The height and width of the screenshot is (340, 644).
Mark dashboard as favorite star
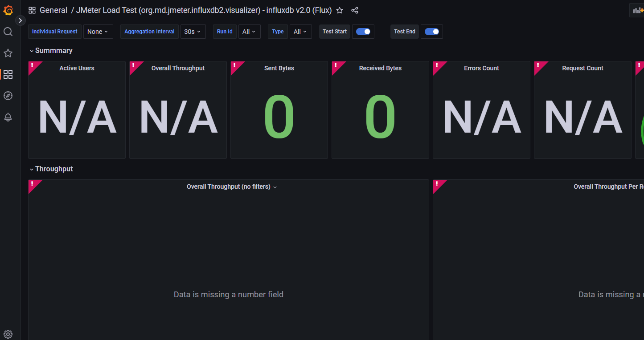tap(340, 10)
